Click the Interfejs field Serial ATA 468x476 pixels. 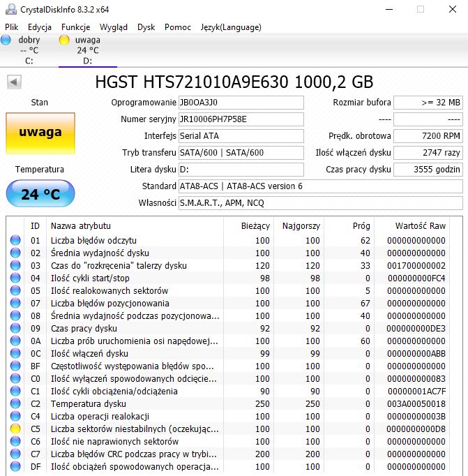[241, 135]
